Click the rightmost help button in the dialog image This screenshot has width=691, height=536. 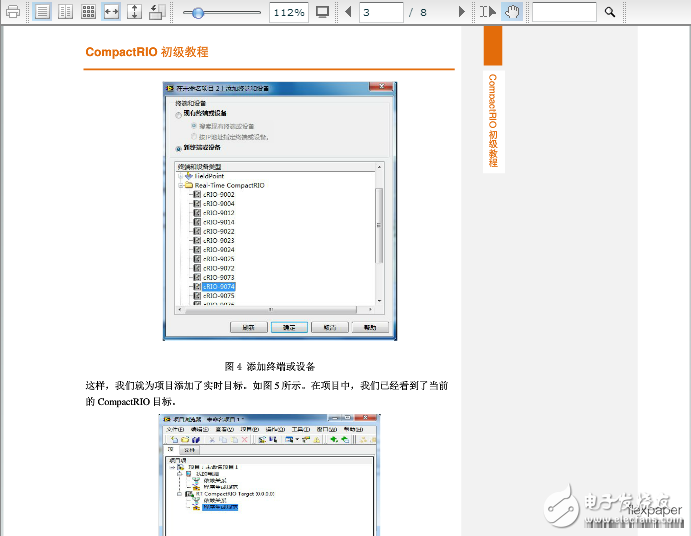(x=370, y=328)
